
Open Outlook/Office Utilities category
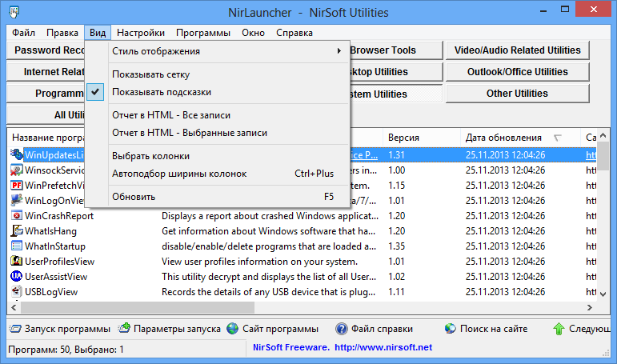[518, 72]
